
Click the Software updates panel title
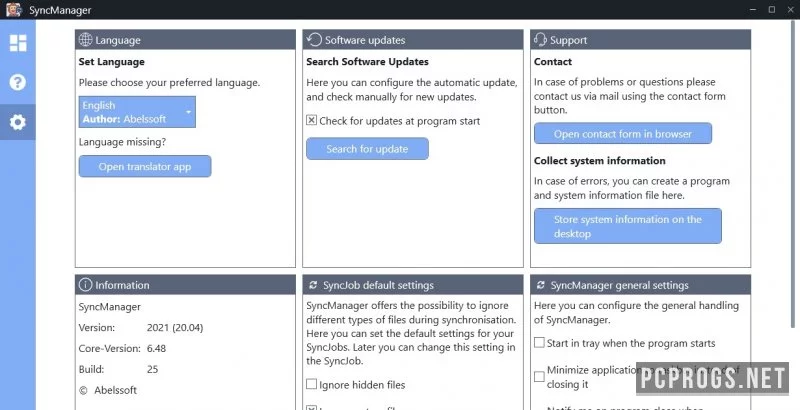pos(365,40)
